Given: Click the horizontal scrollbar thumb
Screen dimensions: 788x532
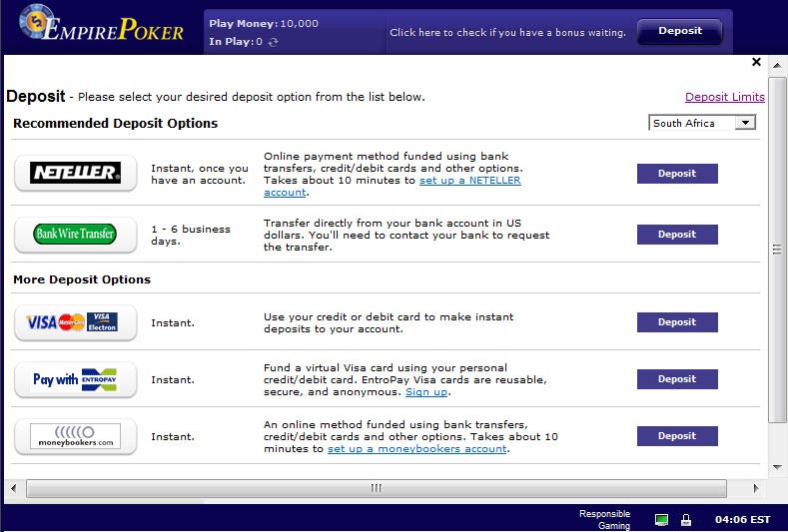Looking at the screenshot, I should point(377,488).
